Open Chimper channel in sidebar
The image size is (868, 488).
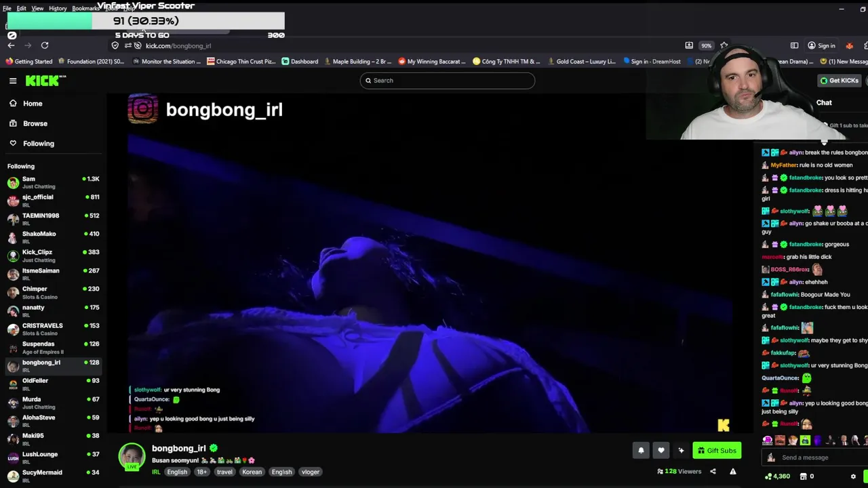click(x=53, y=291)
